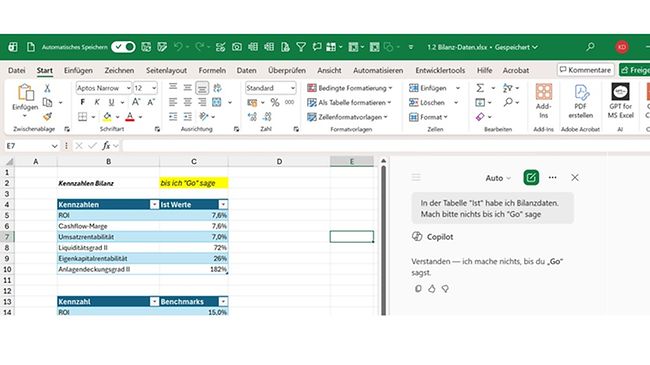Open the font name box Aptos Narrow
The width and height of the screenshot is (650, 365).
[103, 88]
